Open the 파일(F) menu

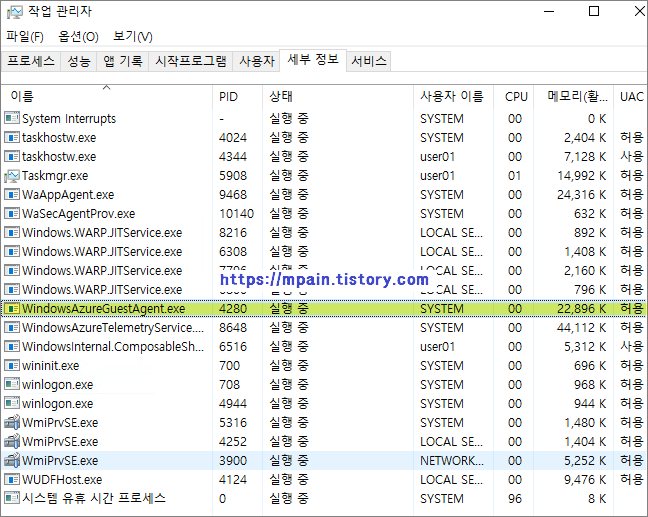[x=25, y=36]
